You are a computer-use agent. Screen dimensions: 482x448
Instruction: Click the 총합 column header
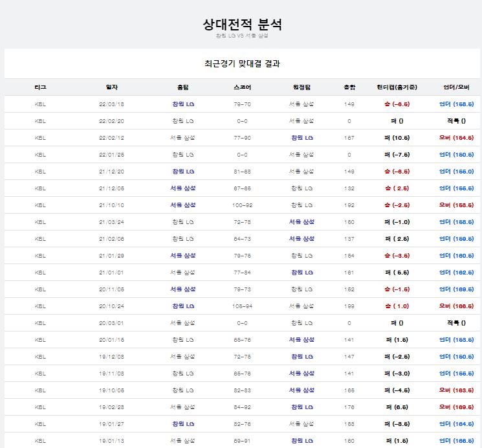pos(349,87)
